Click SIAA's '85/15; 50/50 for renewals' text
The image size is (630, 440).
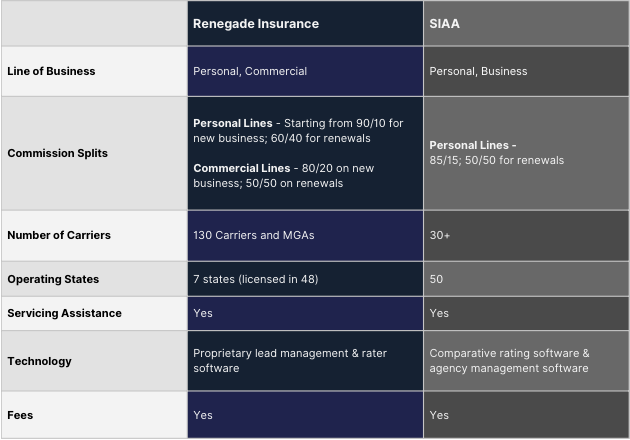(496, 160)
